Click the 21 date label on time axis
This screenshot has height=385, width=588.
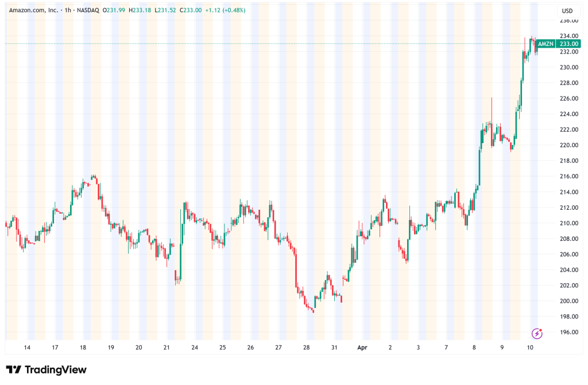click(167, 348)
